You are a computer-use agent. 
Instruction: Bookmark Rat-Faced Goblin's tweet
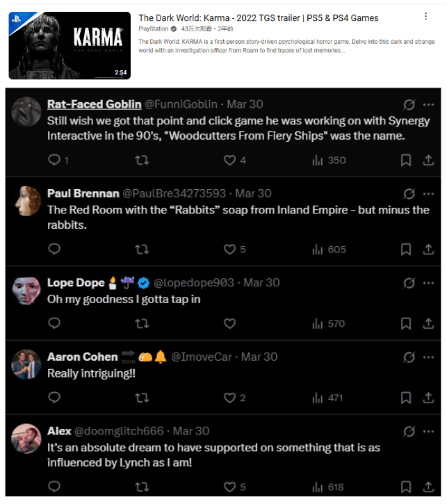tap(406, 161)
